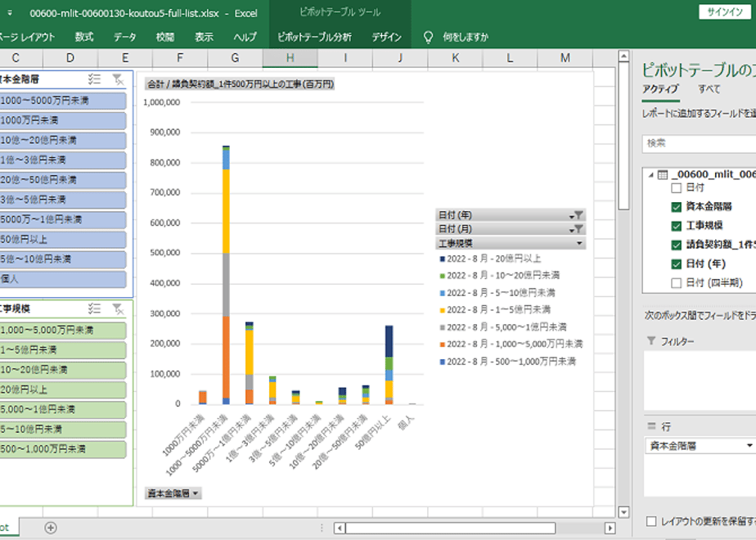This screenshot has height=540, width=756.
Task: Clear the filter on the 工事規模 slicer
Action: 118,308
